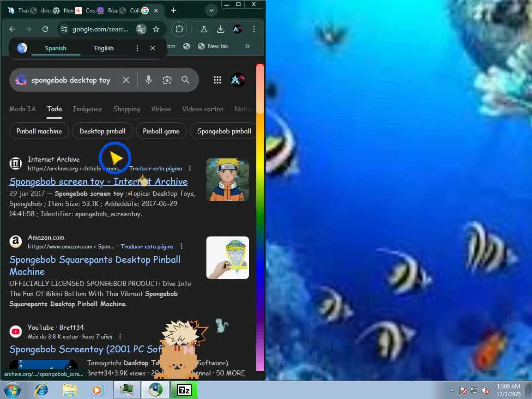Show more bookmarks with double chevron
This screenshot has height=399, width=532.
(248, 46)
